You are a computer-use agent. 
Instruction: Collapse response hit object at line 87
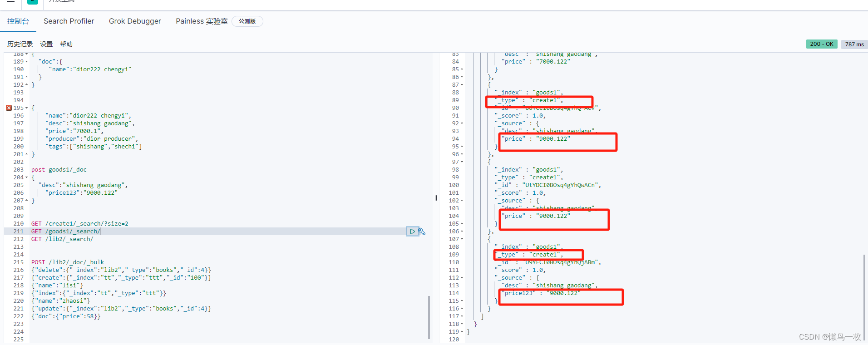462,85
